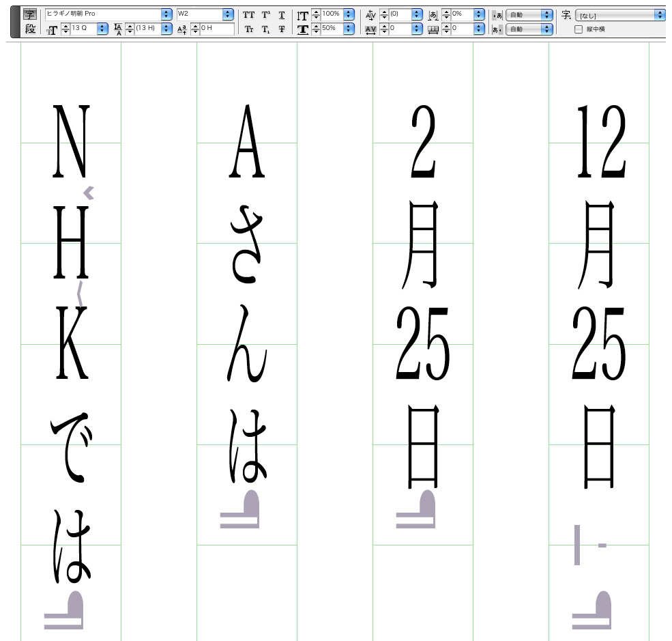Click the baseline shift icon
Screen dimensions: 672x641
(x=181, y=29)
